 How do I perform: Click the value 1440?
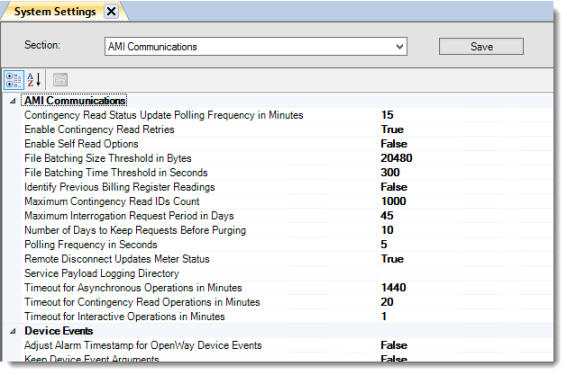click(x=393, y=288)
